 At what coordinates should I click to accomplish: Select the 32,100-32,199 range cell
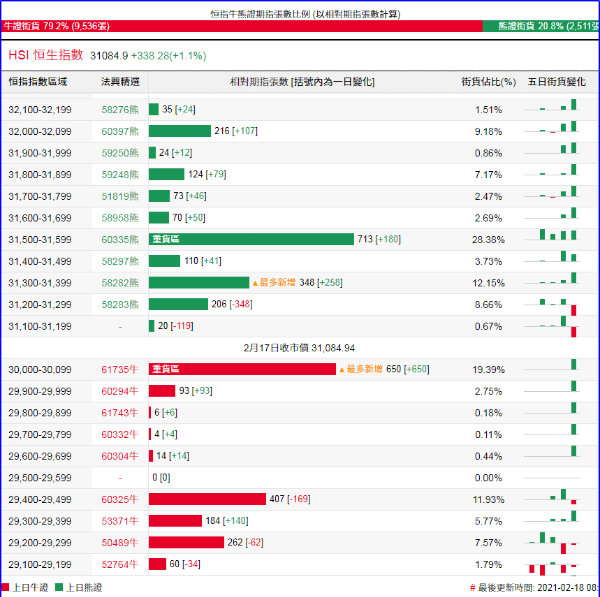[40, 110]
